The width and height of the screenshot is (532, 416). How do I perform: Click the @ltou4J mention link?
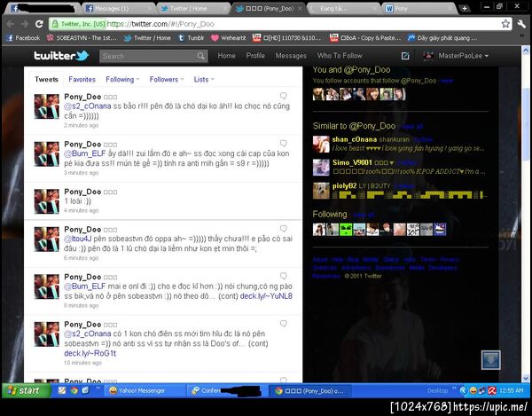[78, 239]
